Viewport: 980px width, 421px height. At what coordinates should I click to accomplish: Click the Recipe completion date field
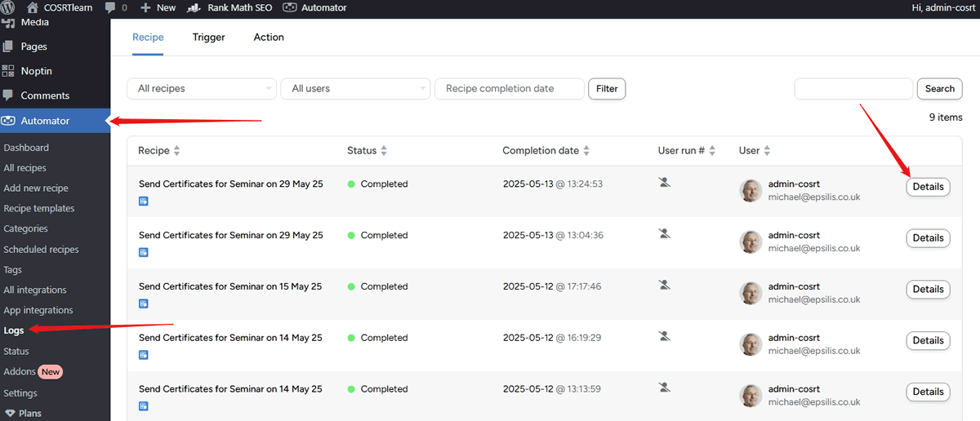[x=510, y=89]
